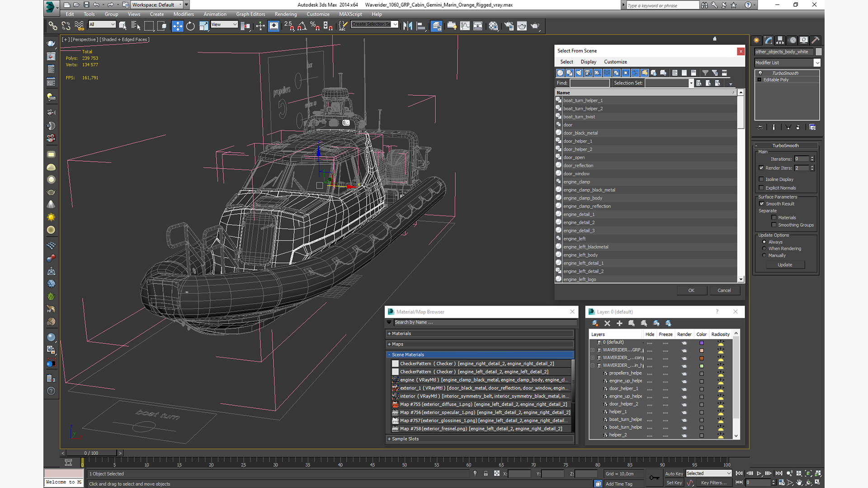
Task: Click the Create New Layer icon in Layer dialog
Action: pos(595,323)
